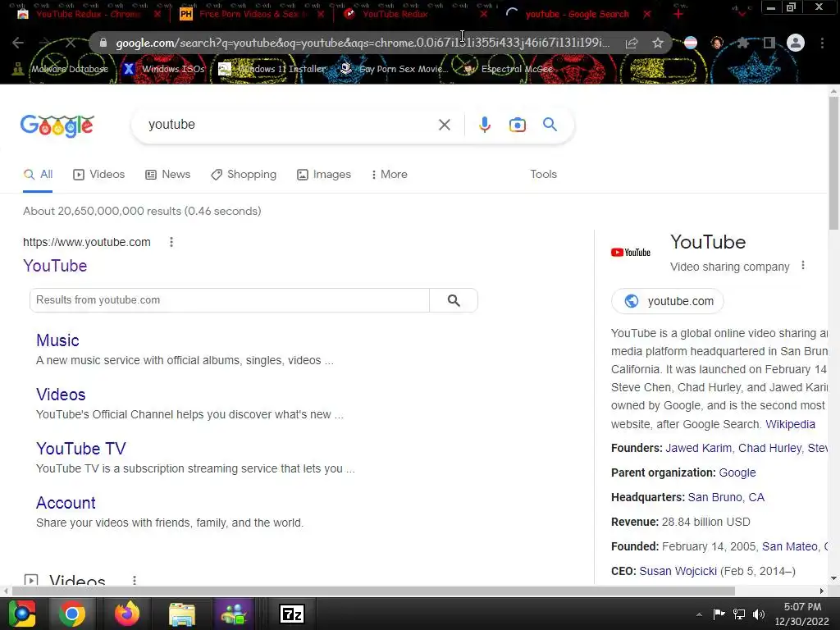Open Google Lens camera search
Image resolution: width=840 pixels, height=630 pixels.
pos(517,125)
